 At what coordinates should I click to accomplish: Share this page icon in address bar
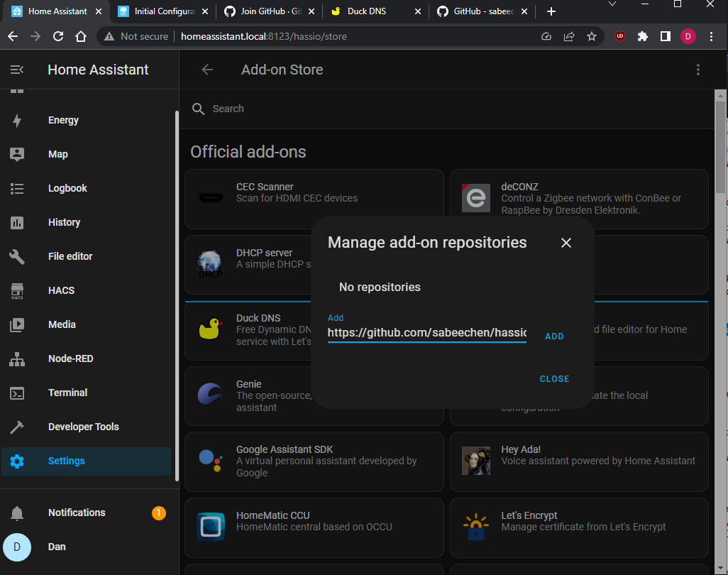[x=569, y=36]
